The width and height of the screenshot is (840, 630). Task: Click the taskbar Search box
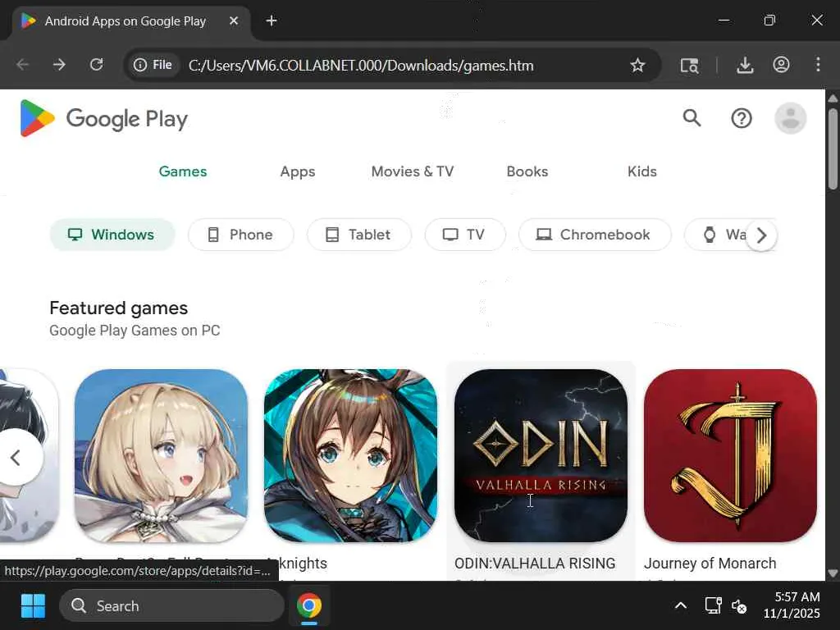(171, 606)
